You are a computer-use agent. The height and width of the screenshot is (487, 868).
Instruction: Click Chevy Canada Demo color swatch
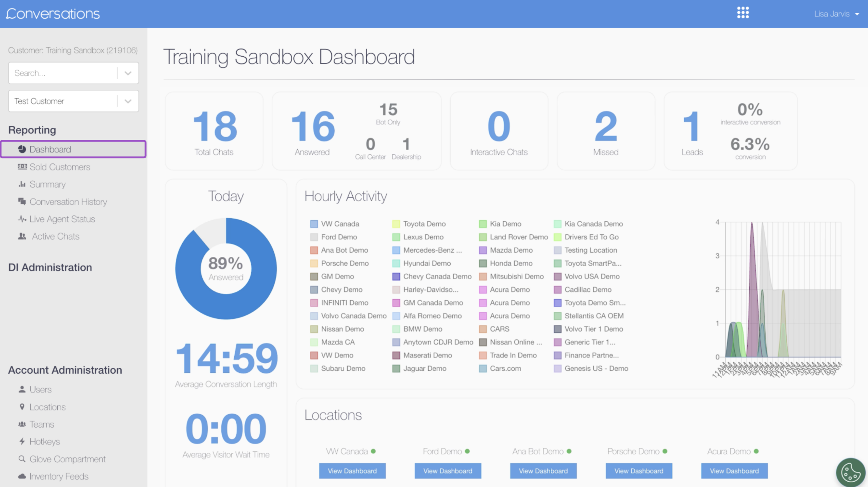(x=396, y=276)
